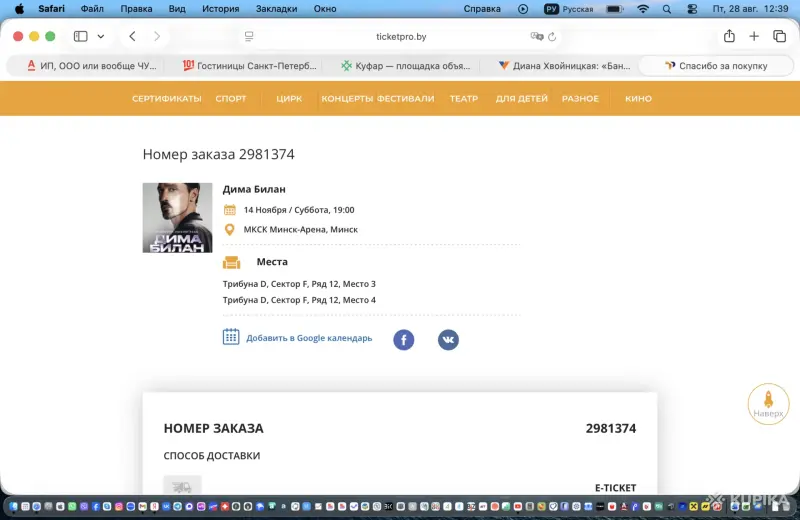Screen dimensions: 800x520
Task: Click the event date calendar icon
Action: click(230, 210)
